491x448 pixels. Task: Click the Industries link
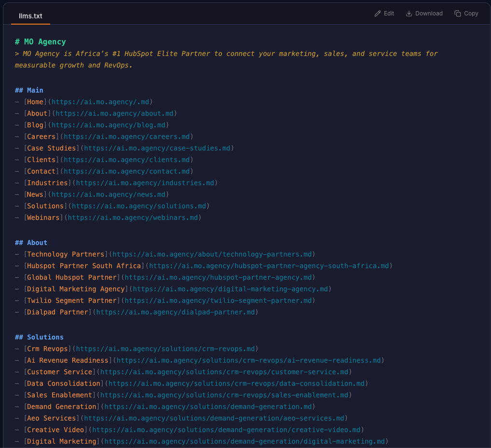47,183
